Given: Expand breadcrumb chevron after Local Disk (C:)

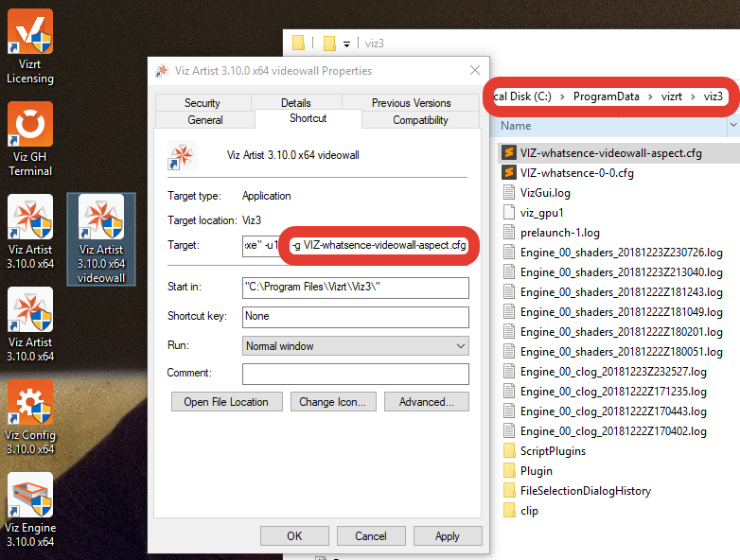Looking at the screenshot, I should coord(562,96).
